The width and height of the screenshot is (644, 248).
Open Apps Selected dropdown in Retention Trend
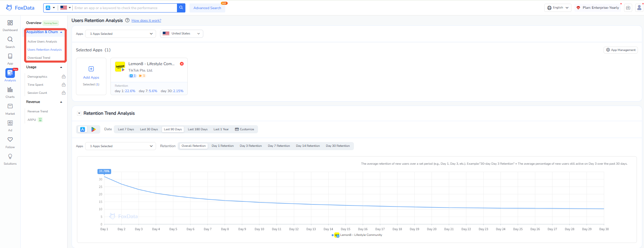tap(121, 146)
